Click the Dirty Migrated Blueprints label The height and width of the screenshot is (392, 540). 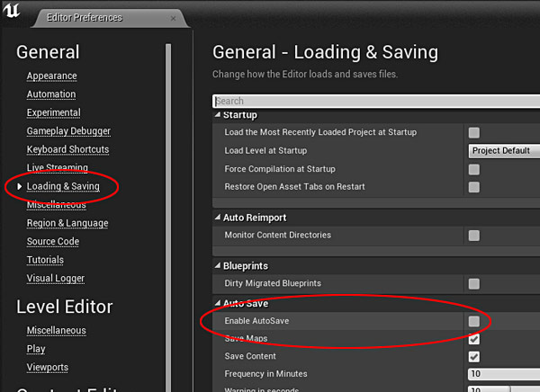(x=273, y=283)
